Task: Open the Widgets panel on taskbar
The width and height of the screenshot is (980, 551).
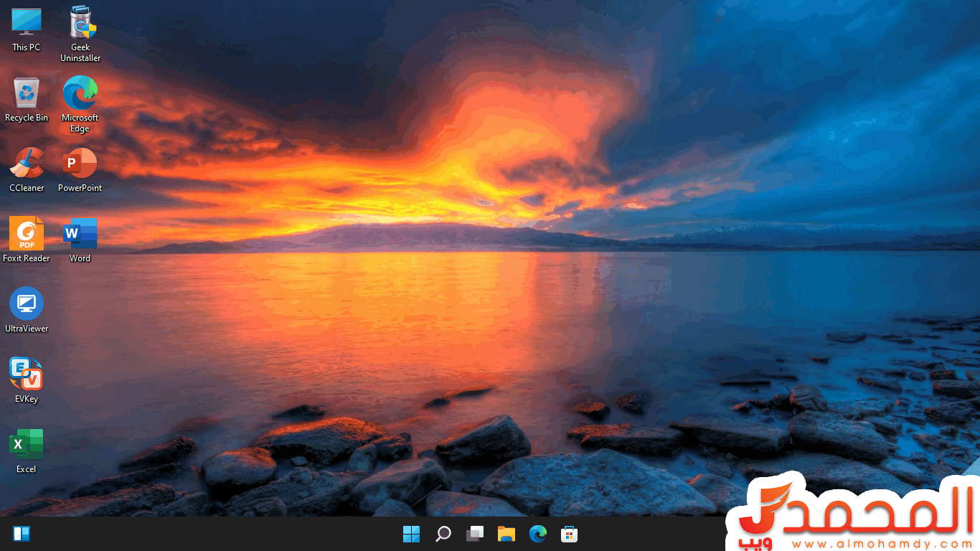Action: click(x=22, y=534)
